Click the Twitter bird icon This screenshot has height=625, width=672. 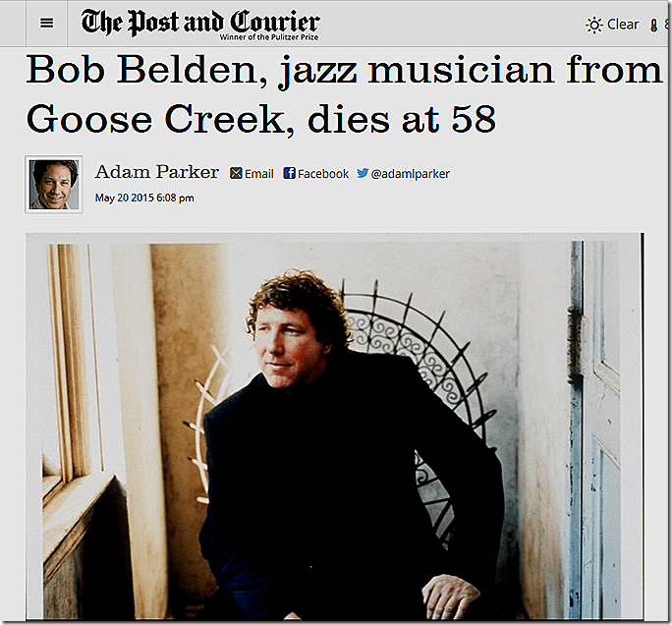[363, 173]
